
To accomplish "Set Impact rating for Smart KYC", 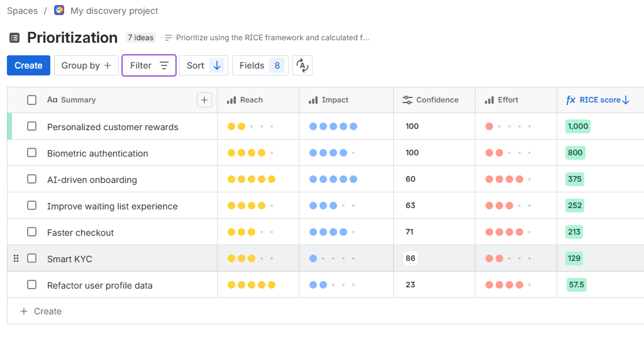I will click(x=333, y=258).
